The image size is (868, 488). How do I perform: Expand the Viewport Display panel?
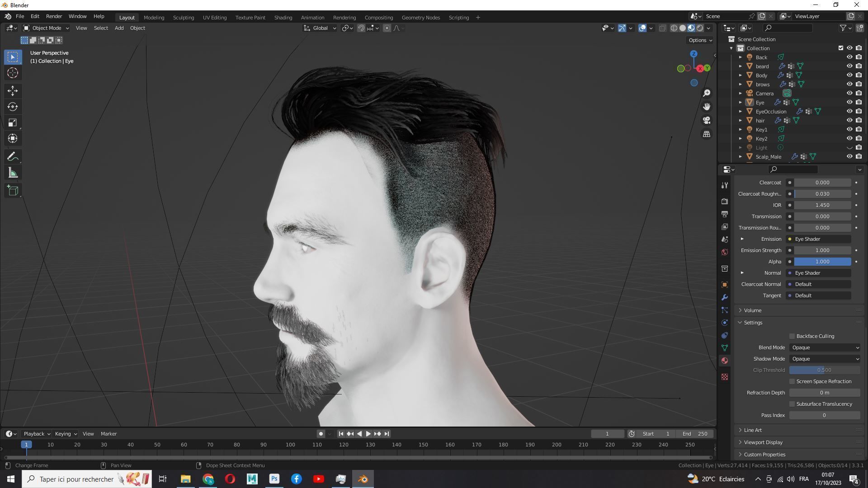[x=763, y=442]
